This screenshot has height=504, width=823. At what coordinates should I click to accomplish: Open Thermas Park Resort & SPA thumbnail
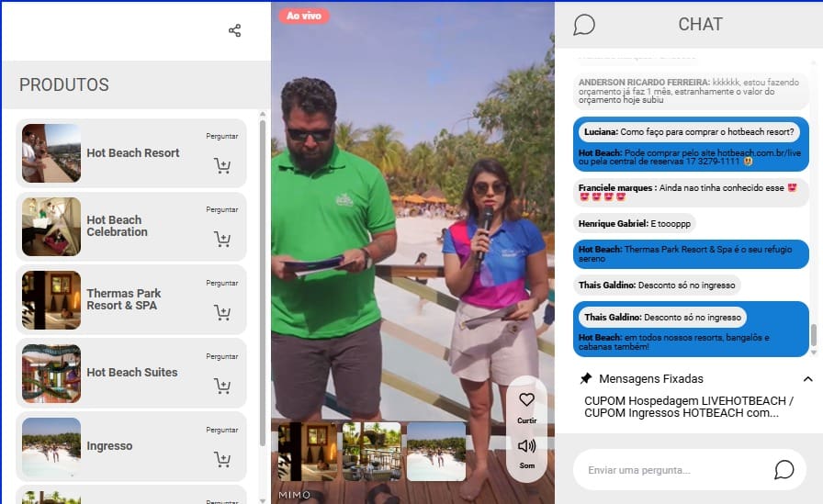(x=51, y=300)
